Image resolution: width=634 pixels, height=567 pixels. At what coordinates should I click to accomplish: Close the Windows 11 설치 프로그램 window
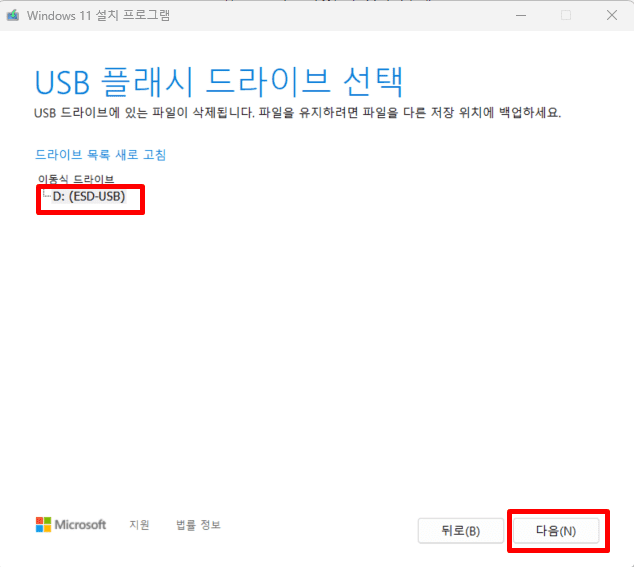[612, 15]
